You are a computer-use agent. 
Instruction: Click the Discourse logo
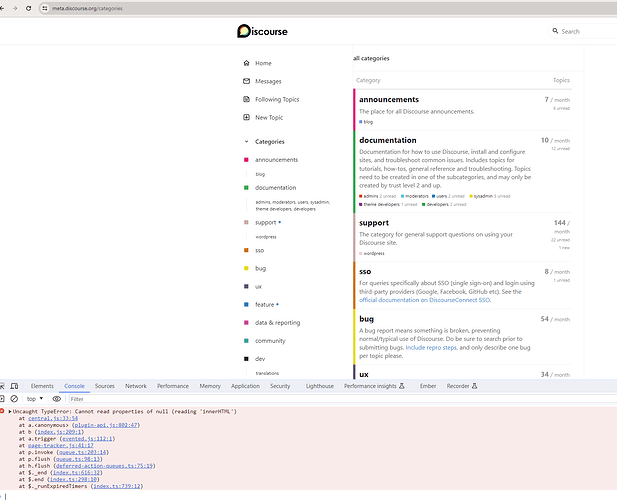point(262,31)
